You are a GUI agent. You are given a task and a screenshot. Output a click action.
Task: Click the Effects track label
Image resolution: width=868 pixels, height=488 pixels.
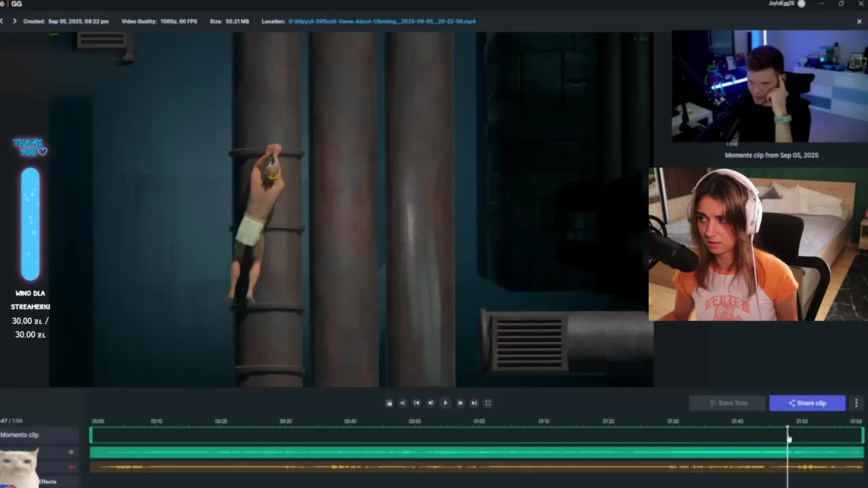[47, 482]
